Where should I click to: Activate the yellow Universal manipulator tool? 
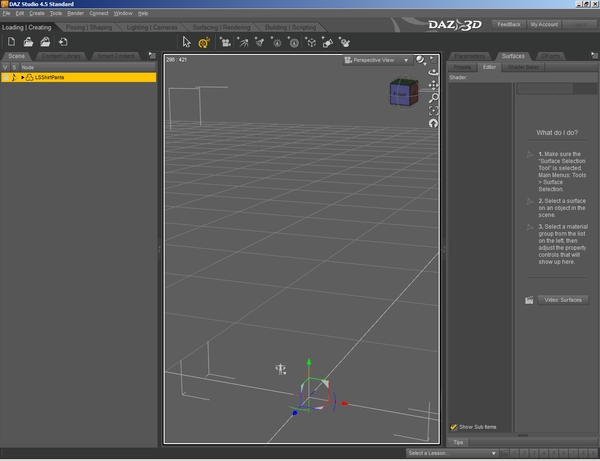pyautogui.click(x=204, y=42)
